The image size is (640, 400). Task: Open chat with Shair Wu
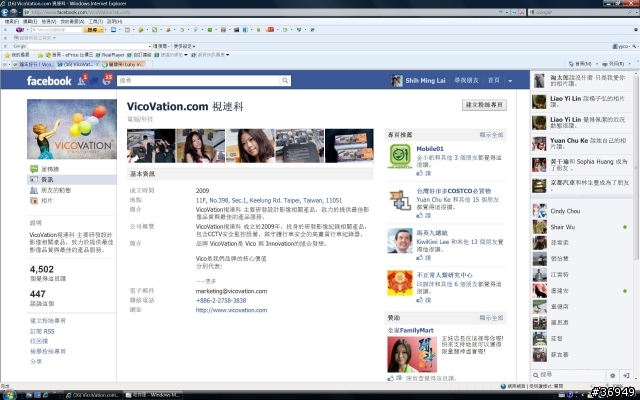(582, 227)
